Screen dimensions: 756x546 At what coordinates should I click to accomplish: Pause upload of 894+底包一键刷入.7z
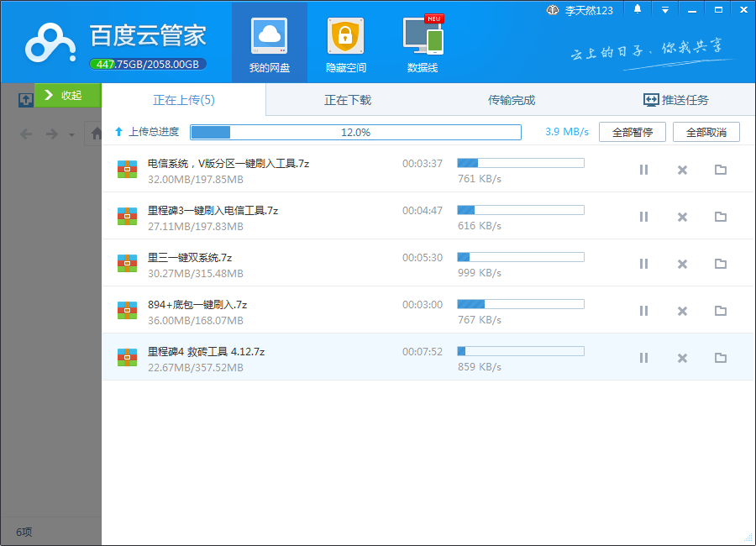(x=643, y=311)
